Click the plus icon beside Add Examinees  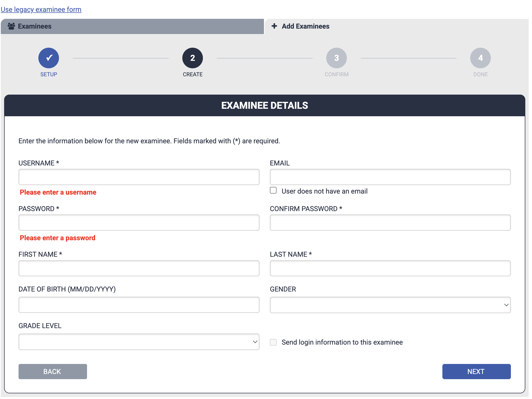pyautogui.click(x=274, y=26)
